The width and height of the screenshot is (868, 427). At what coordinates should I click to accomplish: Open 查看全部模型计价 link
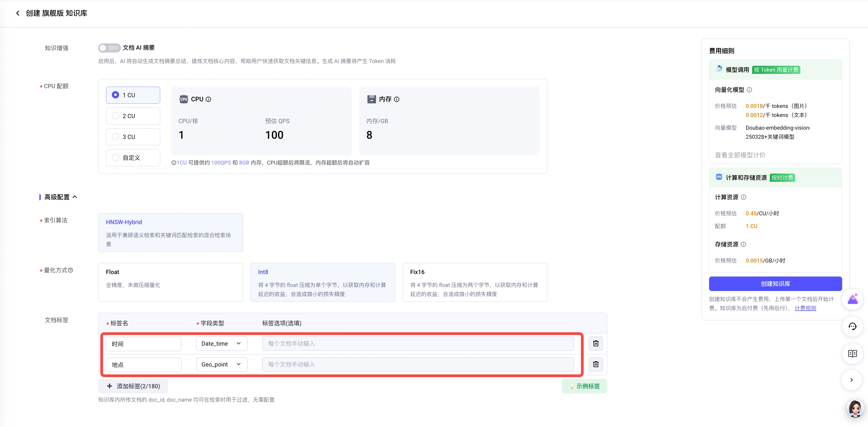tap(740, 155)
